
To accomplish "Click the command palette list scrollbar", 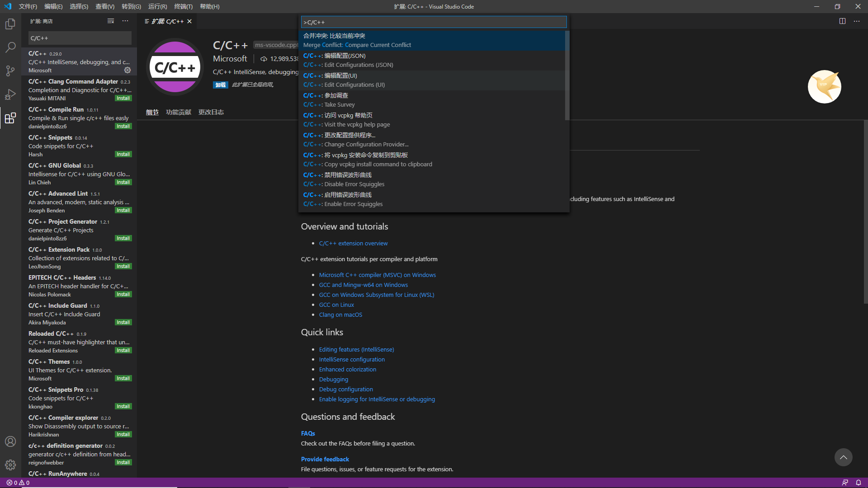I will (567, 75).
